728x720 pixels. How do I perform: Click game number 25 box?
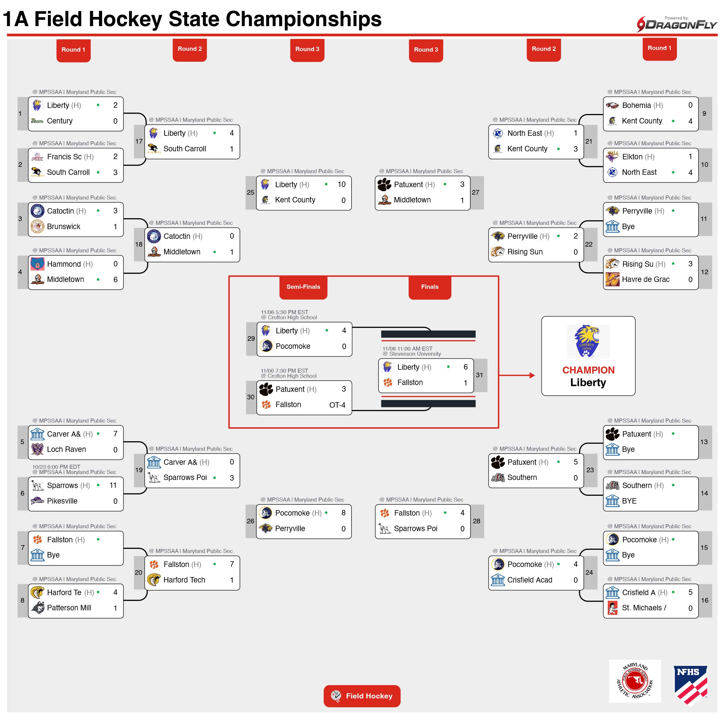point(251,192)
